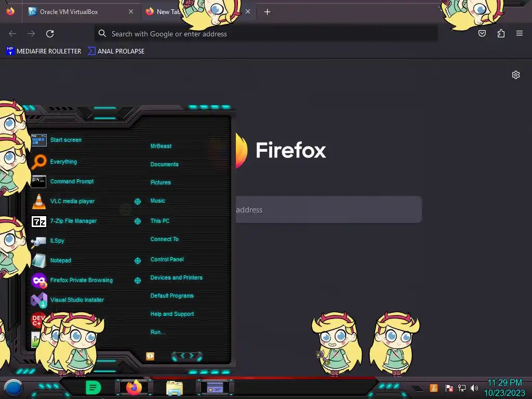532x399 pixels.
Task: Open Command Prompt icon
Action: click(38, 181)
